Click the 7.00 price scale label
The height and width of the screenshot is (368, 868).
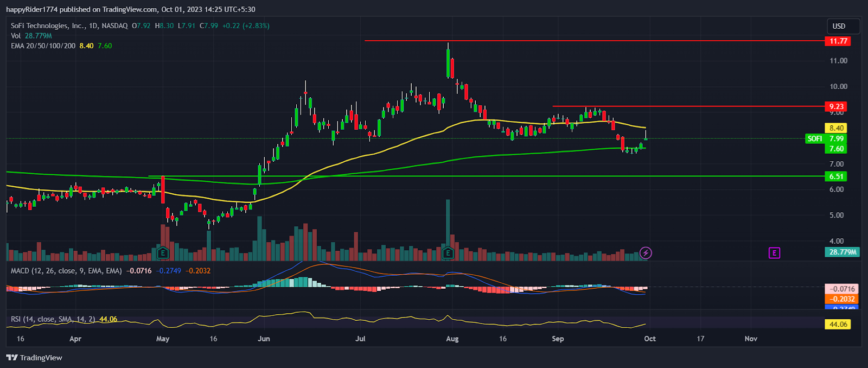837,164
